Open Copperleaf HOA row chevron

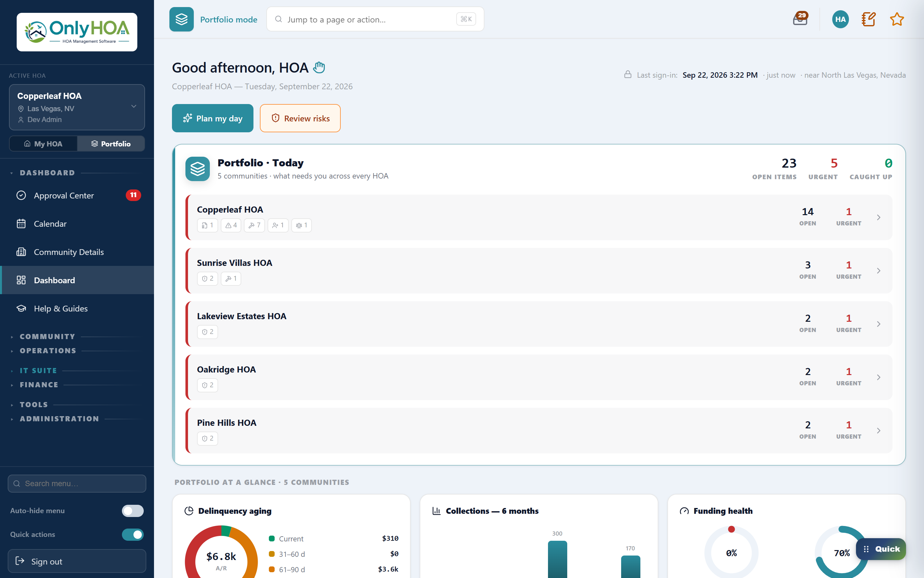(x=878, y=217)
